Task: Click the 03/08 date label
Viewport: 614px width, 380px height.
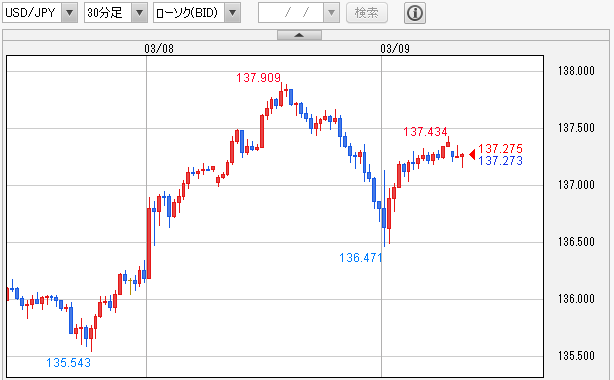Action: coord(159,49)
